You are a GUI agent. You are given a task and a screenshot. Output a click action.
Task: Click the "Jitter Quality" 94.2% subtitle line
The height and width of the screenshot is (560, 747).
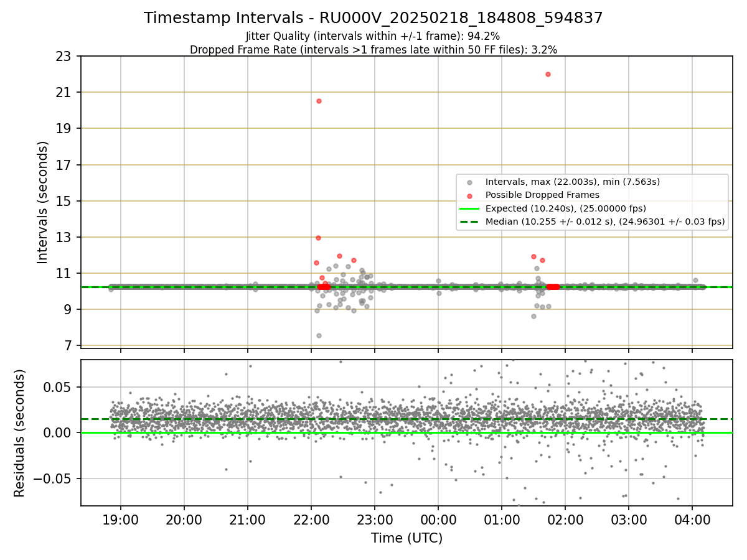click(373, 36)
